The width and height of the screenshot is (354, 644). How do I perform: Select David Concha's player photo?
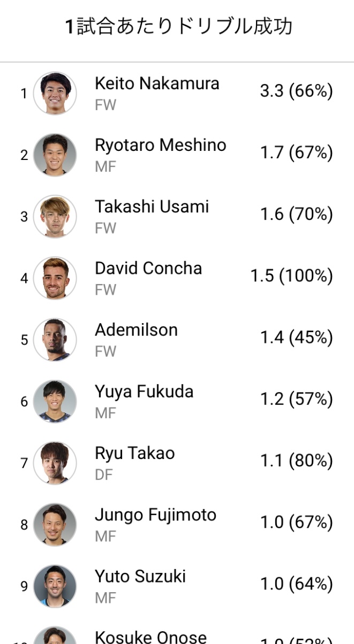(55, 278)
